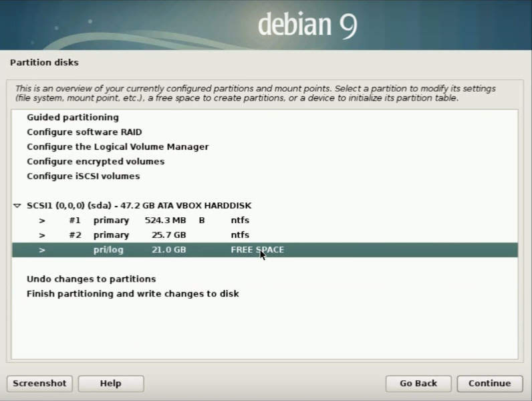Viewport: 532px width, 401px height.
Task: Collapse the SCSI1 sda disk triangle
Action: (17, 206)
